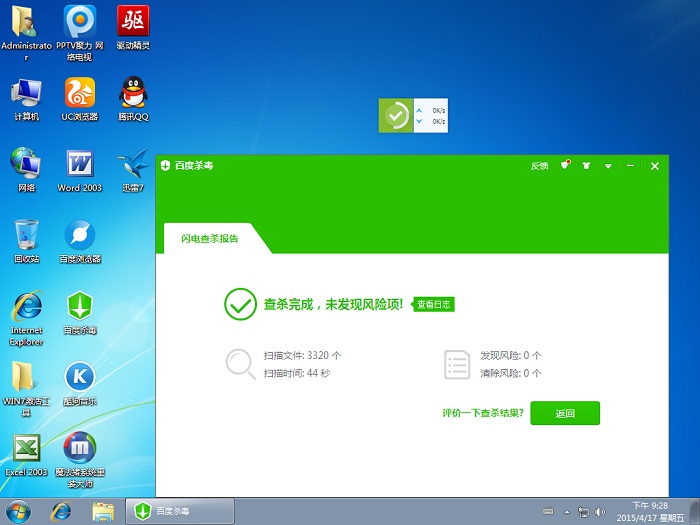Click the text 扫描时间: 44 秒
700x525 pixels.
(x=297, y=373)
